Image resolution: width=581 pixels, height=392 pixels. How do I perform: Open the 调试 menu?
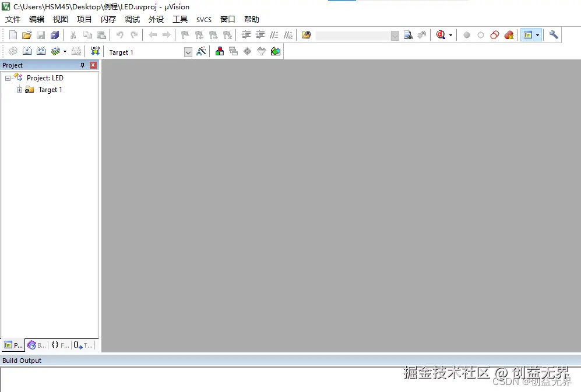point(132,19)
